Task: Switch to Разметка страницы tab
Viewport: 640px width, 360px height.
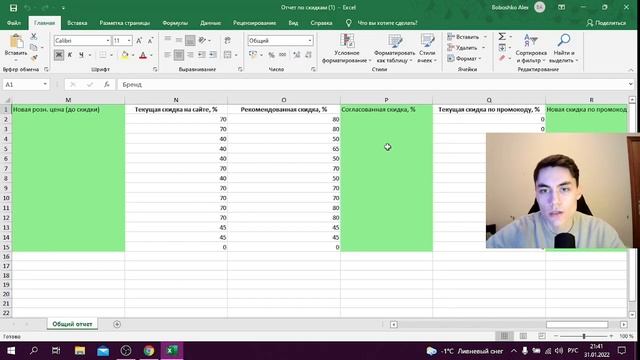Action: coord(124,23)
